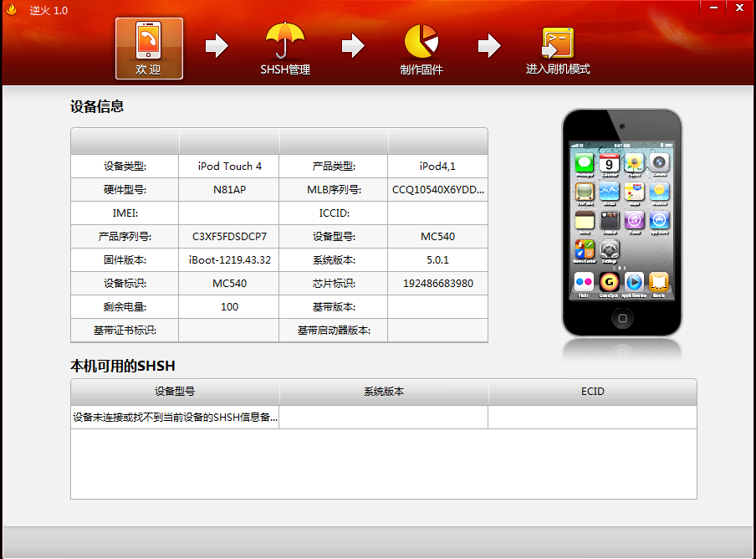Select the 192486683980 chip ID value
Screen dimensions: 756x559
coord(437,284)
